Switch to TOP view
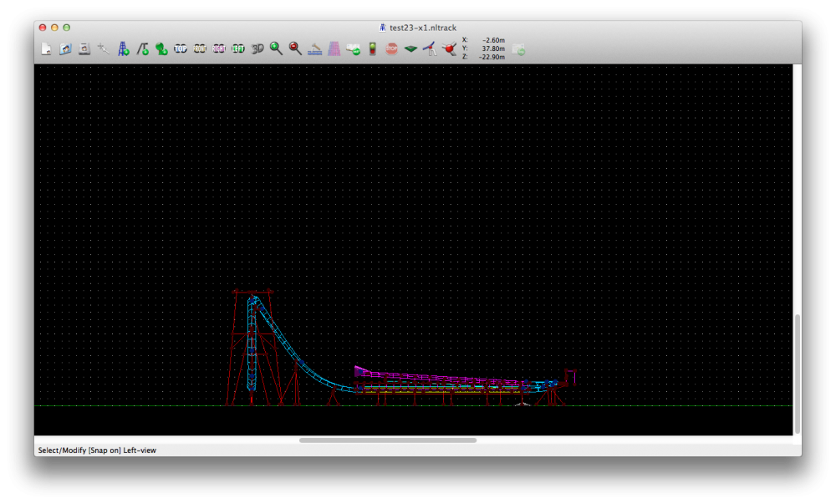 click(181, 49)
